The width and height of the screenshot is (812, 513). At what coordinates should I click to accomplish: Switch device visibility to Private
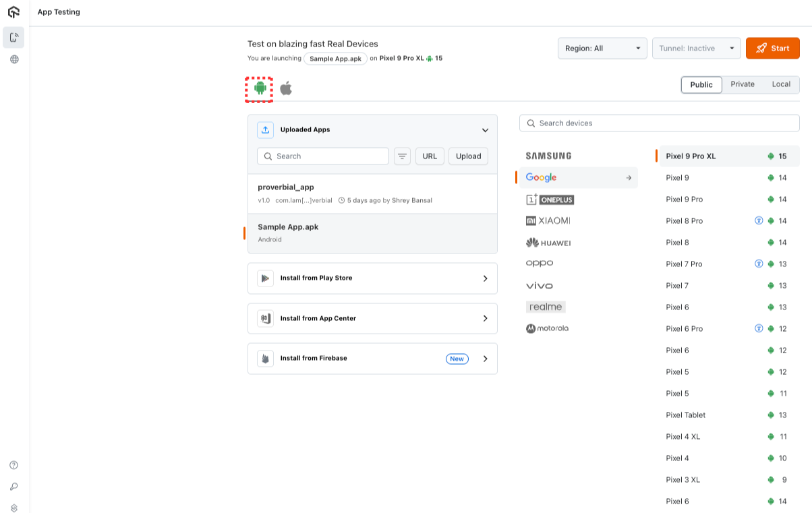pos(743,84)
